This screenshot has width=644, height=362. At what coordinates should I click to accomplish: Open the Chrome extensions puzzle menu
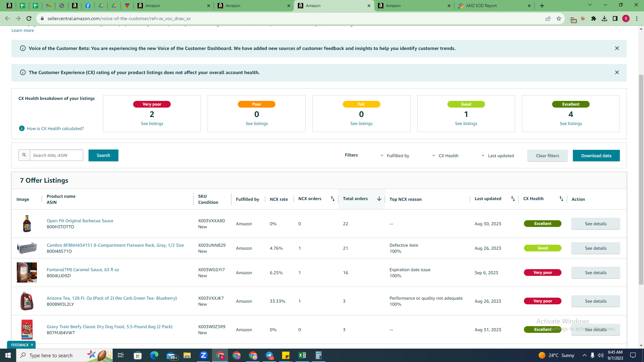pyautogui.click(x=594, y=18)
